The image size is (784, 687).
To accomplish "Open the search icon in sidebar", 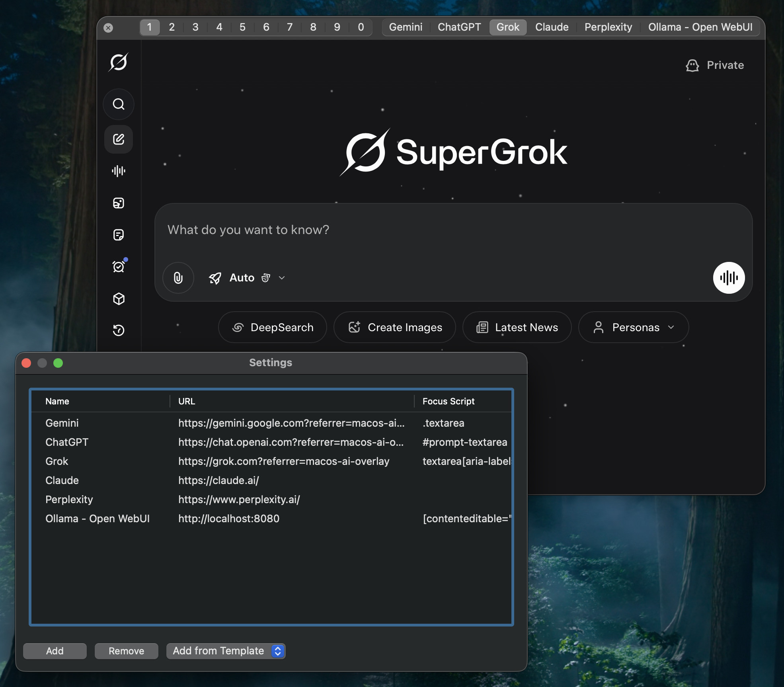I will click(119, 104).
